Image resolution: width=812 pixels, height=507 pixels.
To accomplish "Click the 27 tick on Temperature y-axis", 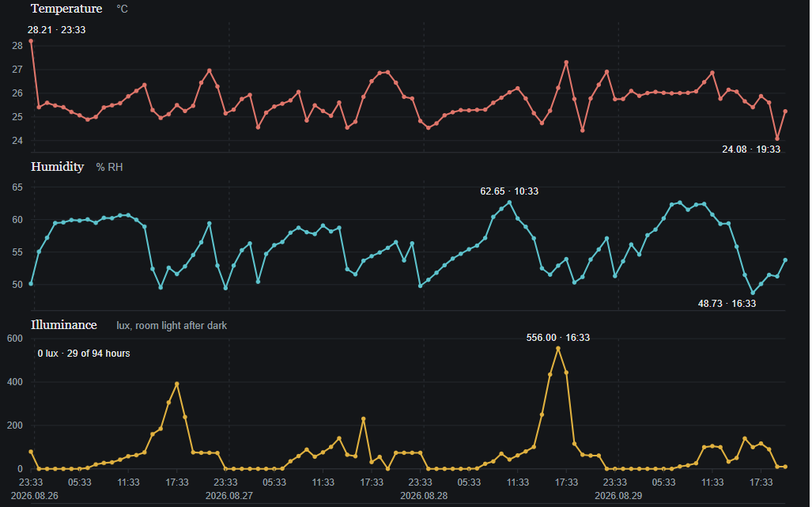I will coord(17,70).
